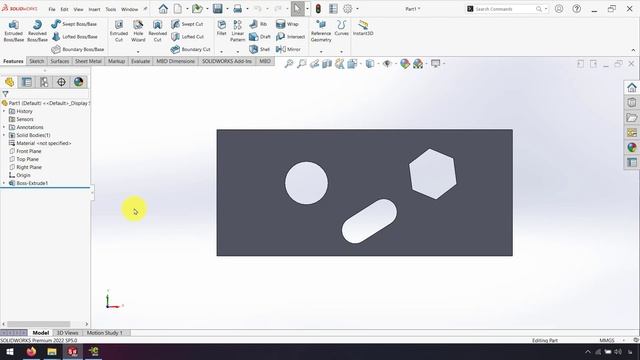Switch to the Sketch ribbon tab

[x=36, y=61]
